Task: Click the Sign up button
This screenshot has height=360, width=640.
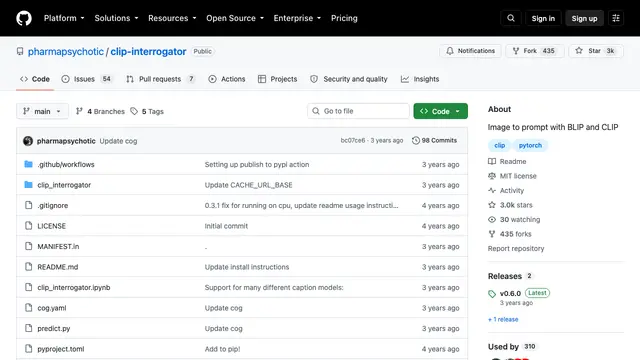Action: click(584, 18)
